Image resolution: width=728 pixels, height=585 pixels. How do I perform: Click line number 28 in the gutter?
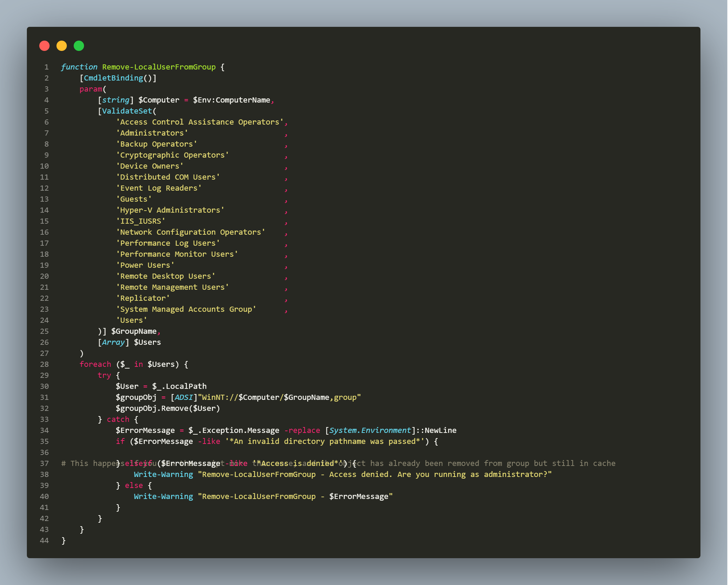[44, 364]
